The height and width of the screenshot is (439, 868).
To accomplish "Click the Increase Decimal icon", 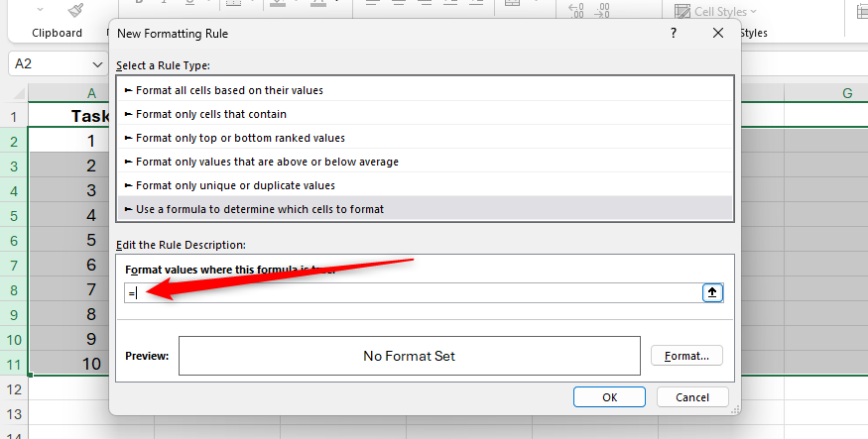I will (x=576, y=11).
